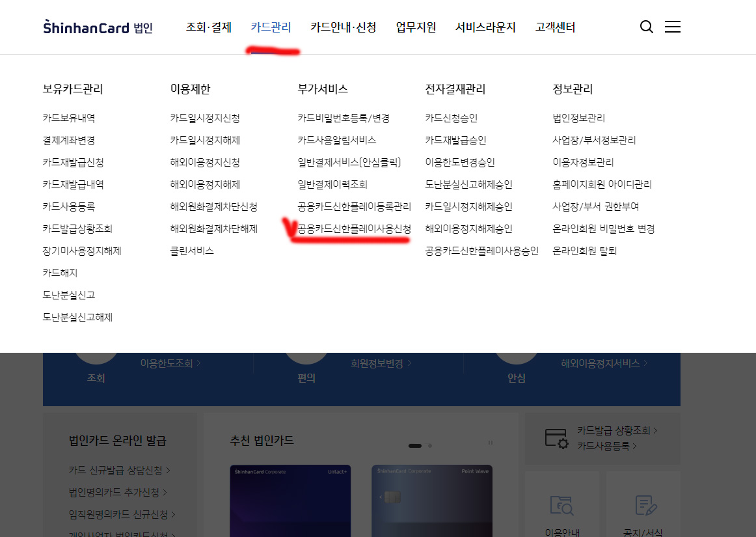Screen dimensions: 756x537
Task: Open the 서비스라운지 top menu
Action: [485, 27]
